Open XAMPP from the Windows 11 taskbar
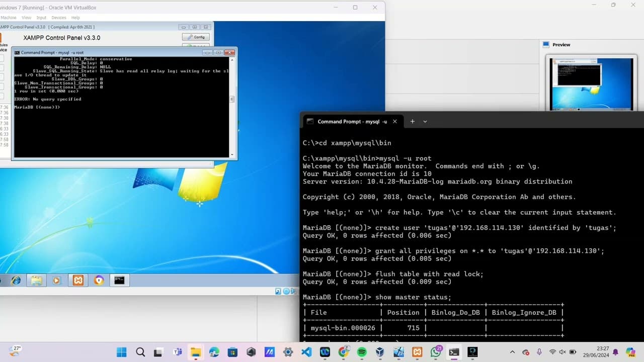644x362 pixels. [x=417, y=352]
